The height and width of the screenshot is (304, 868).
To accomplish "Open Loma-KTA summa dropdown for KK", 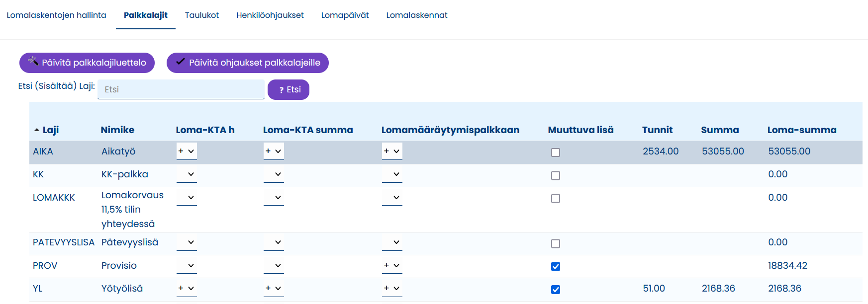I will 274,174.
